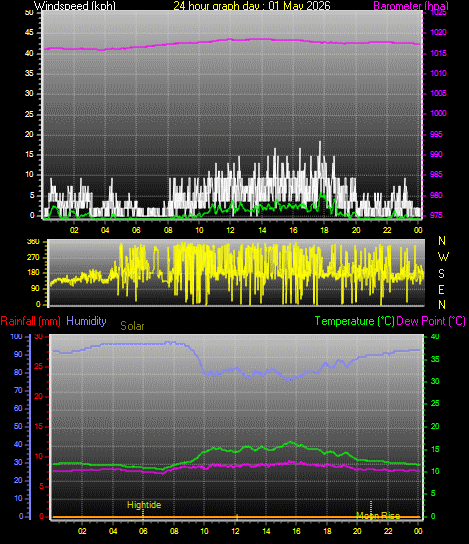Click the 995 barometer axis value
Viewport: 469px width, 544px height.
point(436,134)
